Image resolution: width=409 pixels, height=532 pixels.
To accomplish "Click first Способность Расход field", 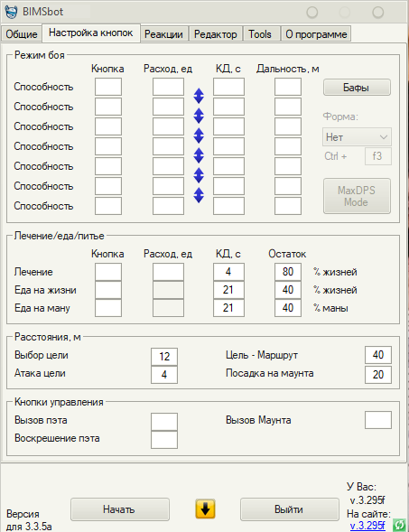I will click(168, 87).
